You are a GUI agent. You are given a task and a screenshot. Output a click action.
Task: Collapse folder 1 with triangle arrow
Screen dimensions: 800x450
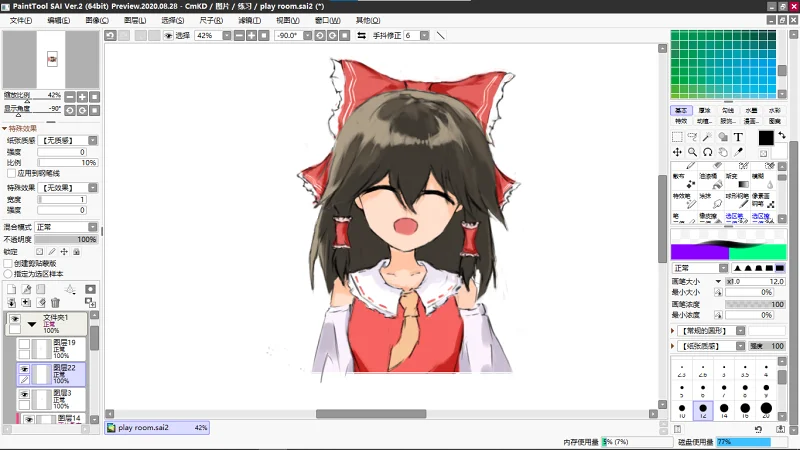coord(32,324)
